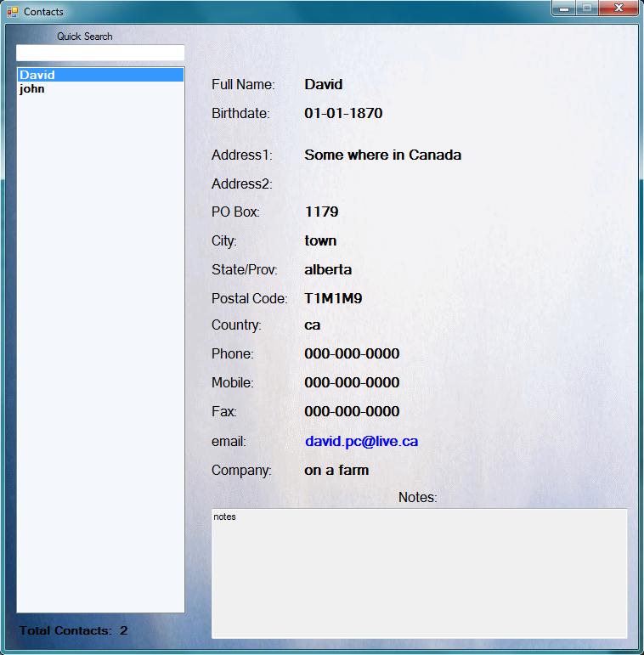Click the company value on a farm
The image size is (644, 655).
(336, 471)
